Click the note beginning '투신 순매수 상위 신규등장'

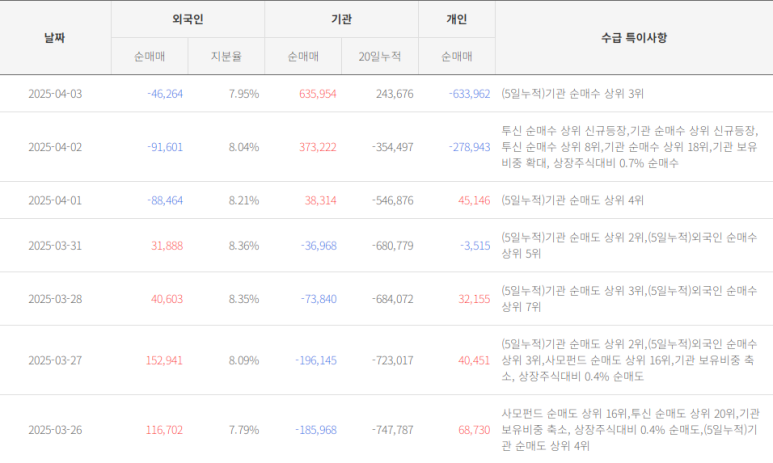630,147
